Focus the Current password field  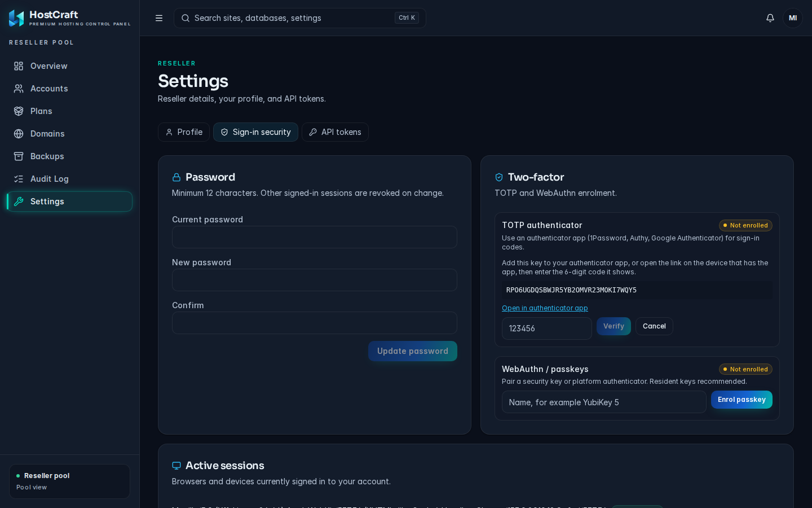(315, 237)
